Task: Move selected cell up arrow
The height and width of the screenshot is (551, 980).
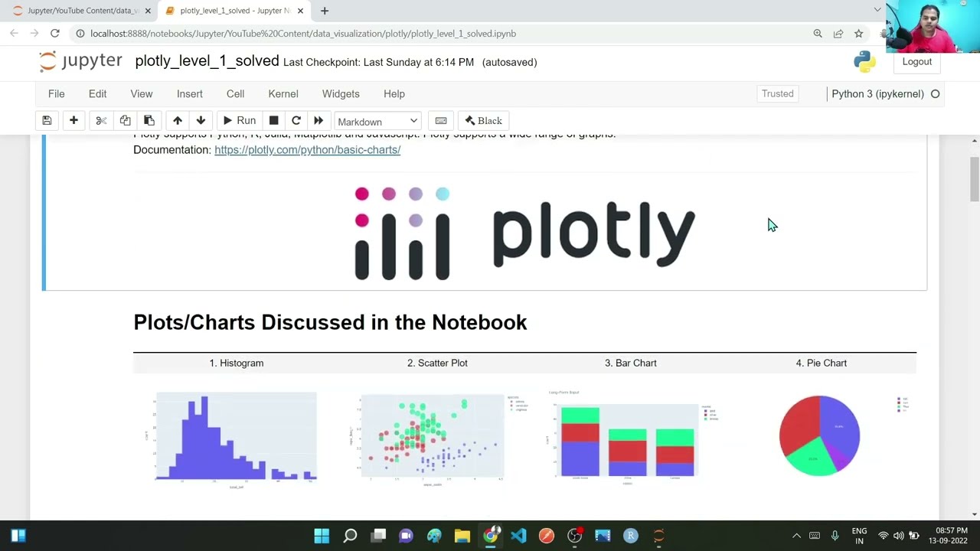Action: [178, 121]
